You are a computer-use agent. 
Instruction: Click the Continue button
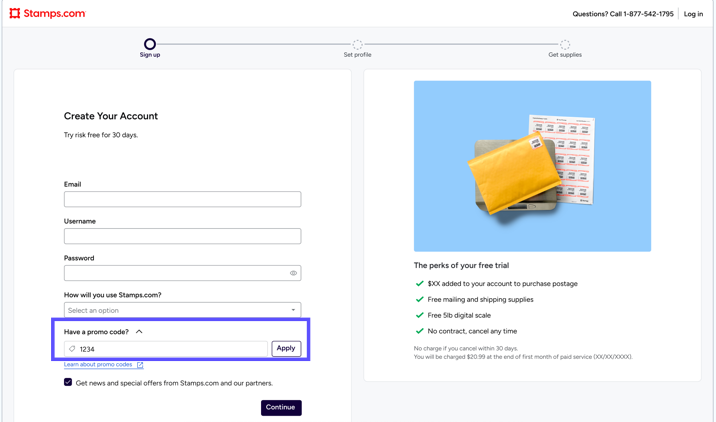click(281, 407)
